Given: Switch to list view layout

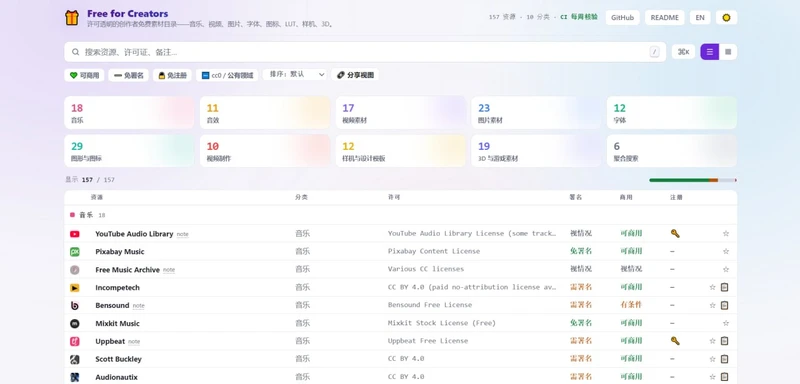Looking at the screenshot, I should pos(710,52).
